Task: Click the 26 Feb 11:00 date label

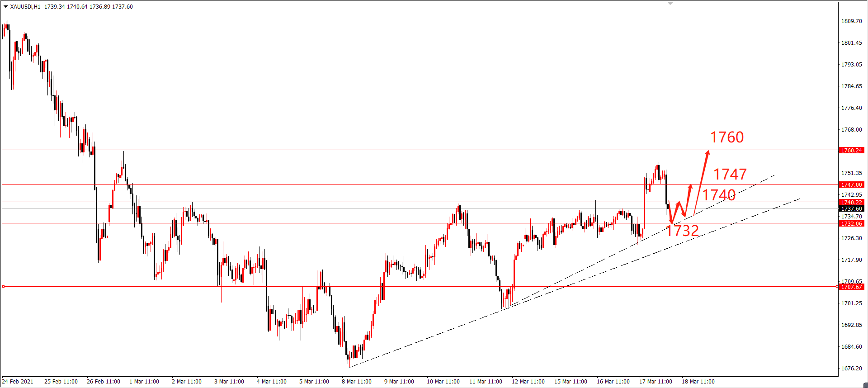Action: click(104, 382)
